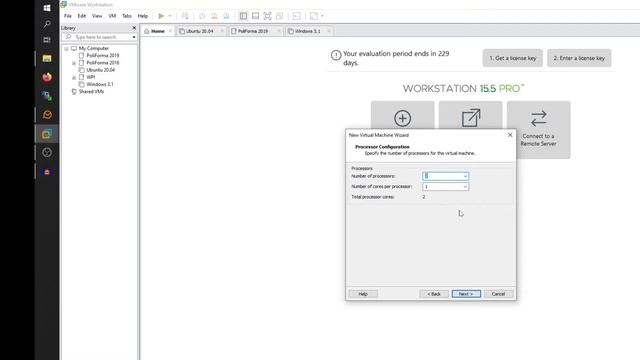Viewport: 640px width, 360px height.
Task: Toggle the thumbnail bar view icon
Action: [x=255, y=16]
